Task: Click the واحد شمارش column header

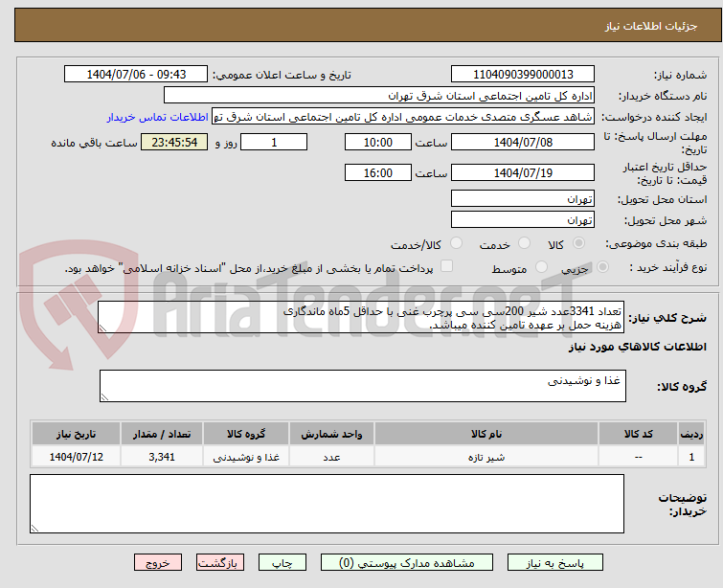Action: click(x=331, y=434)
